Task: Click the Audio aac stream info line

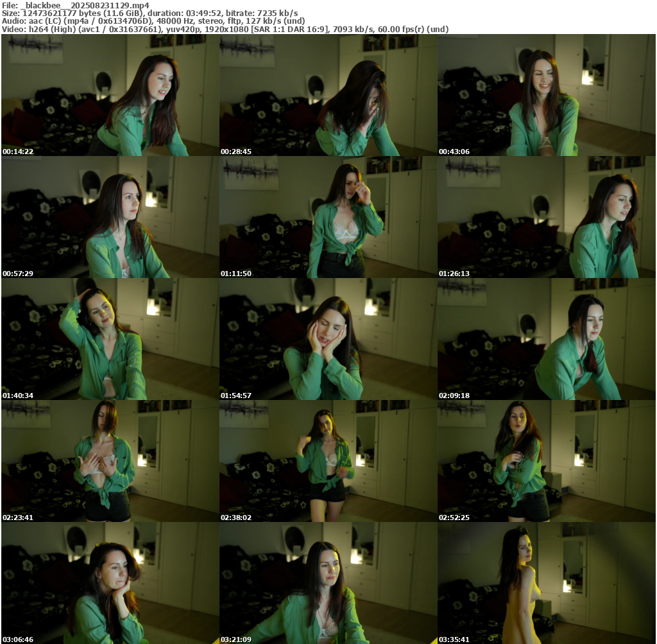Action: (153, 21)
